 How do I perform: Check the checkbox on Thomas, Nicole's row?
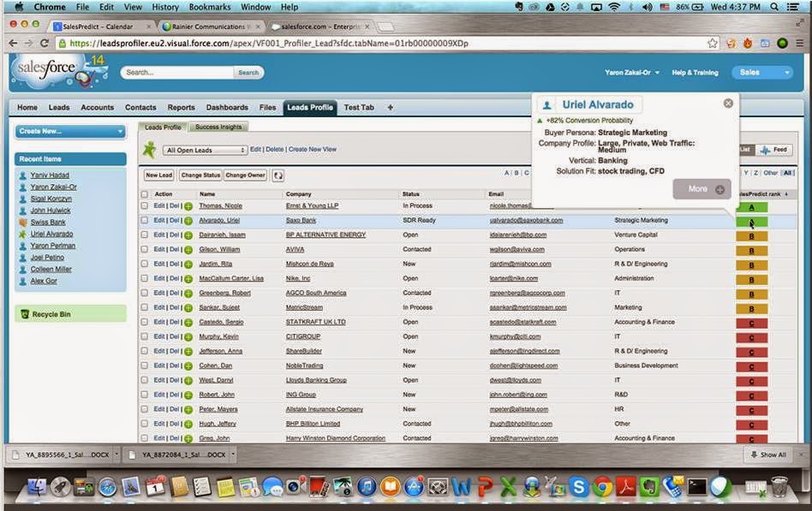[144, 206]
